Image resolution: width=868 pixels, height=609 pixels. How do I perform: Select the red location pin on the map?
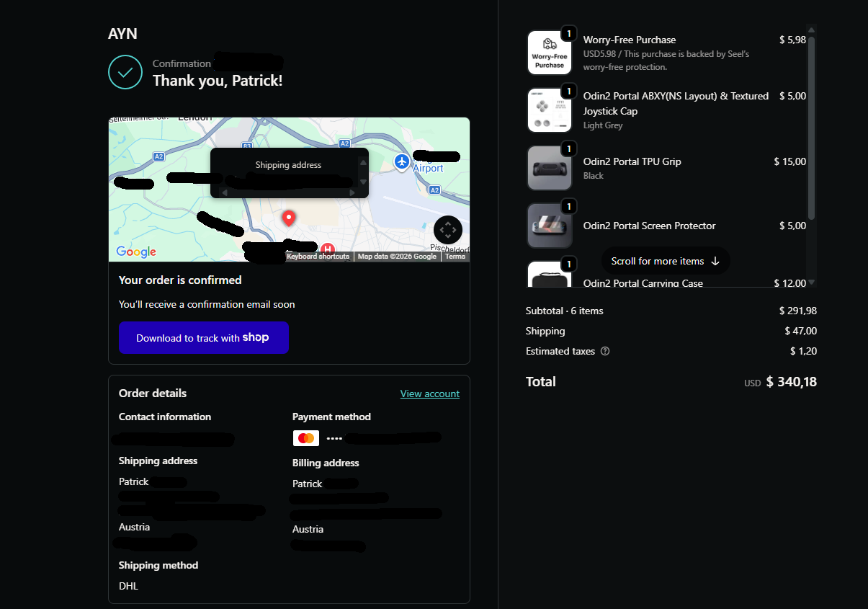pos(289,218)
